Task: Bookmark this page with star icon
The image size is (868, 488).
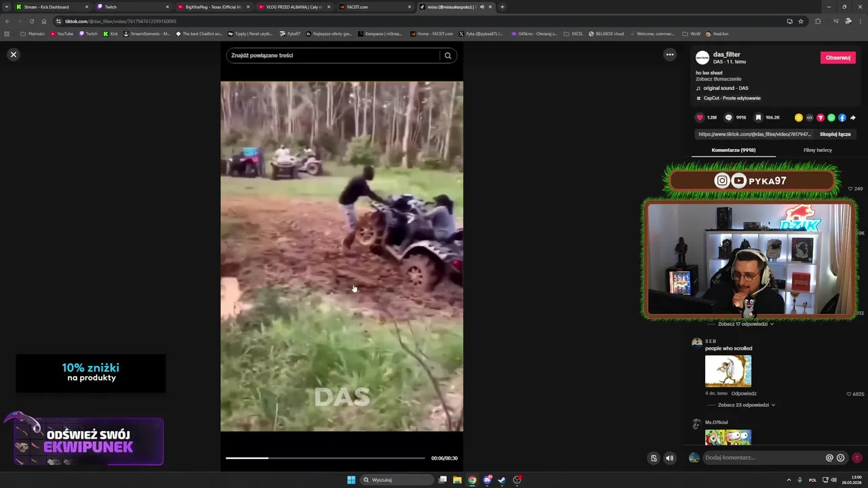Action: click(x=801, y=21)
